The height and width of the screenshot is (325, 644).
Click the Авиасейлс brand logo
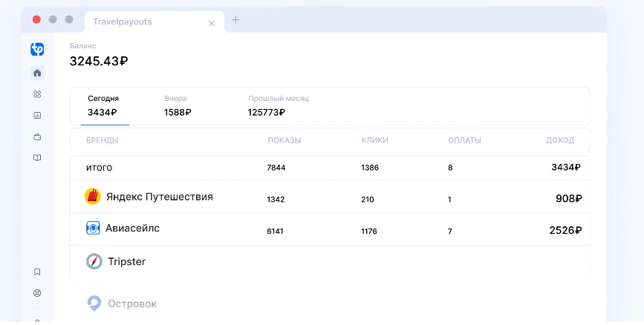click(x=93, y=228)
